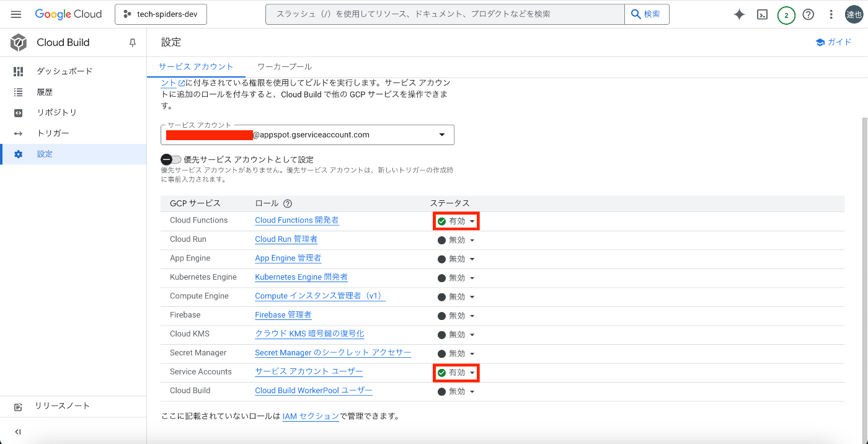The image size is (868, 444).
Task: Open the Cloud Run 管理者 role link
Action: pyautogui.click(x=286, y=239)
